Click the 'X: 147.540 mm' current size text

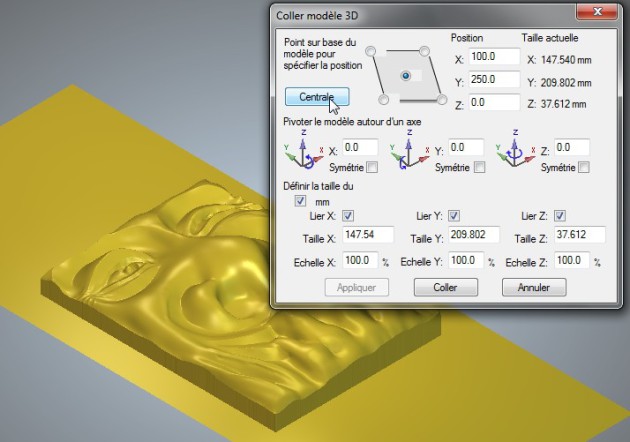coord(559,60)
